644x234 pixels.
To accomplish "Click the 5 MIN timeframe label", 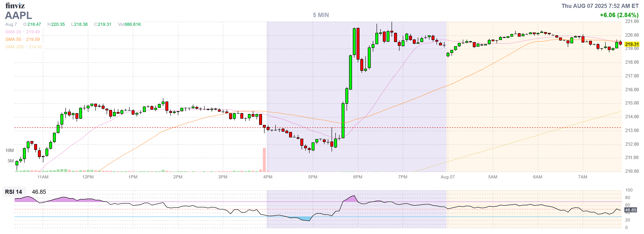I will click(321, 15).
